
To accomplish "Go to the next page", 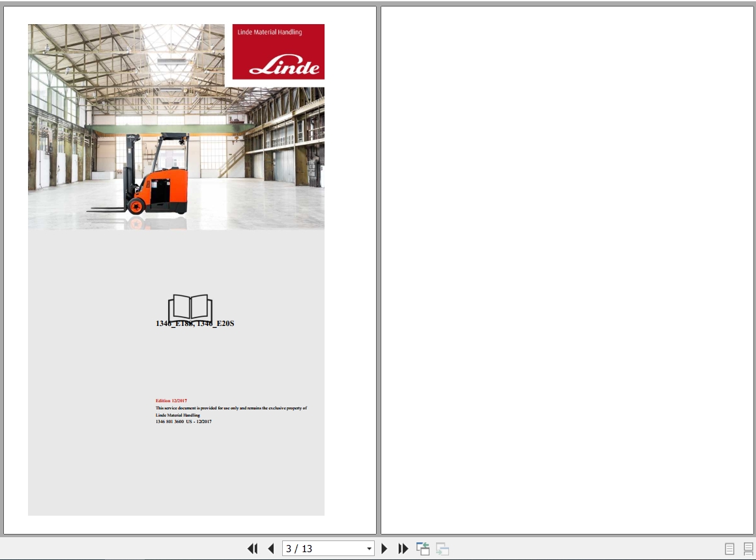I will pyautogui.click(x=385, y=548).
